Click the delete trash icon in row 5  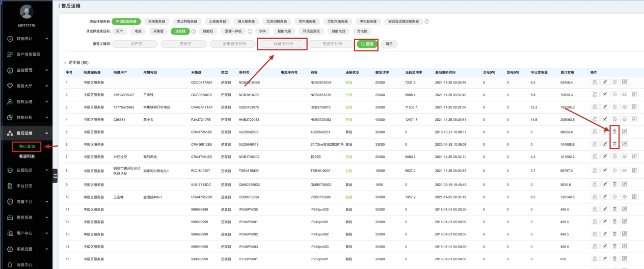coord(614,132)
